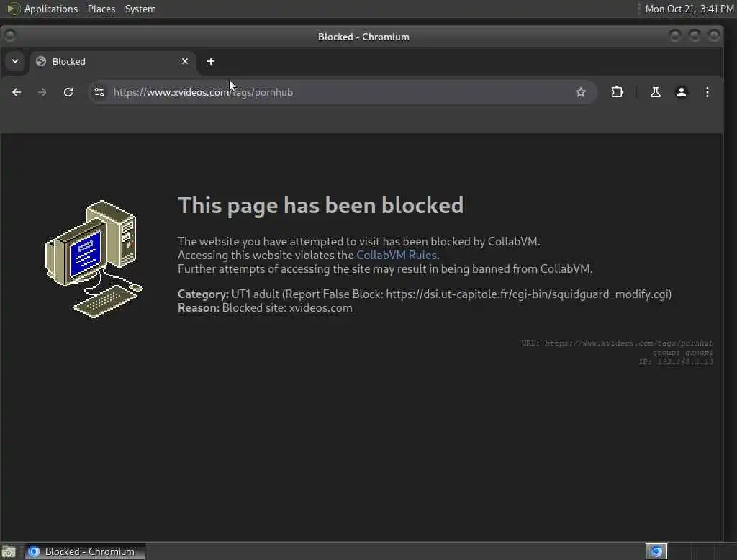Click the Applications menu logo icon
Image resolution: width=737 pixels, height=560 pixels.
(x=13, y=9)
